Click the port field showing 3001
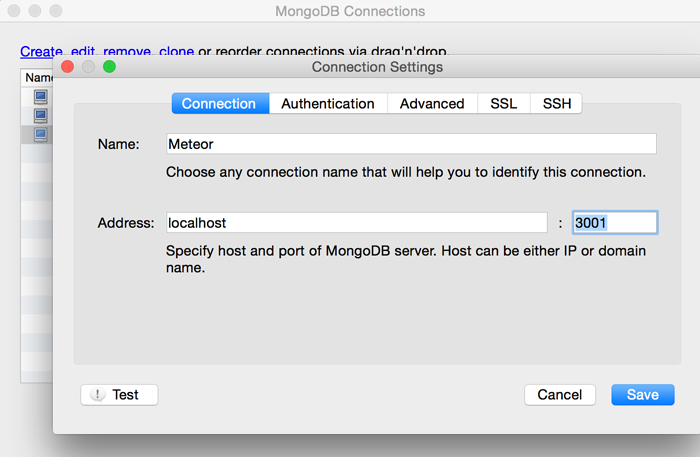This screenshot has width=700, height=457. [615, 222]
